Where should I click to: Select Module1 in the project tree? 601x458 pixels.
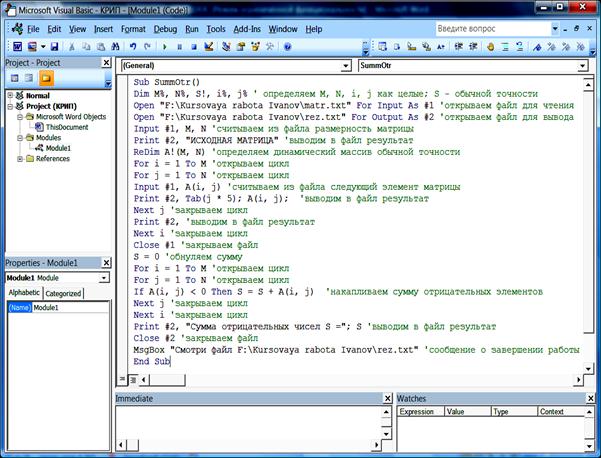click(57, 147)
